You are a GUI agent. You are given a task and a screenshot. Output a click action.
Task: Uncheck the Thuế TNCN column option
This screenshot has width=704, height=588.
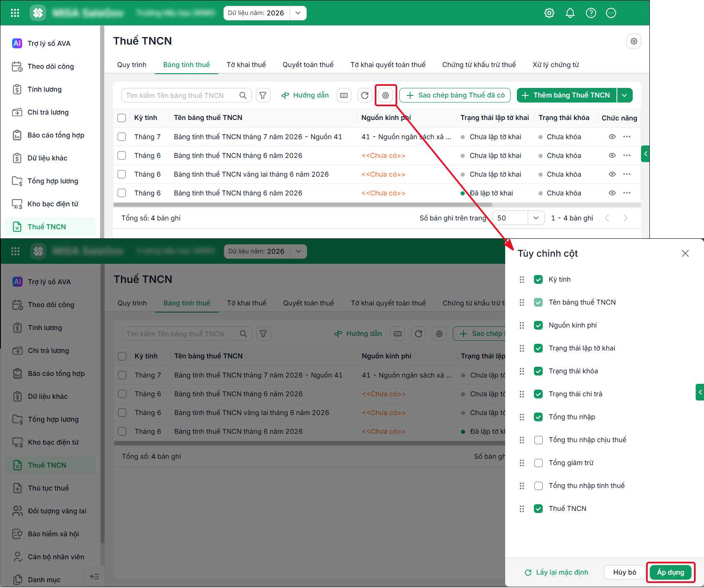539,509
